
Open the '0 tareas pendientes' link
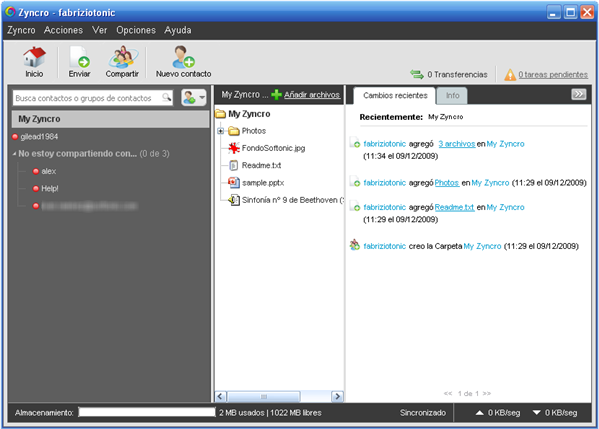click(553, 74)
